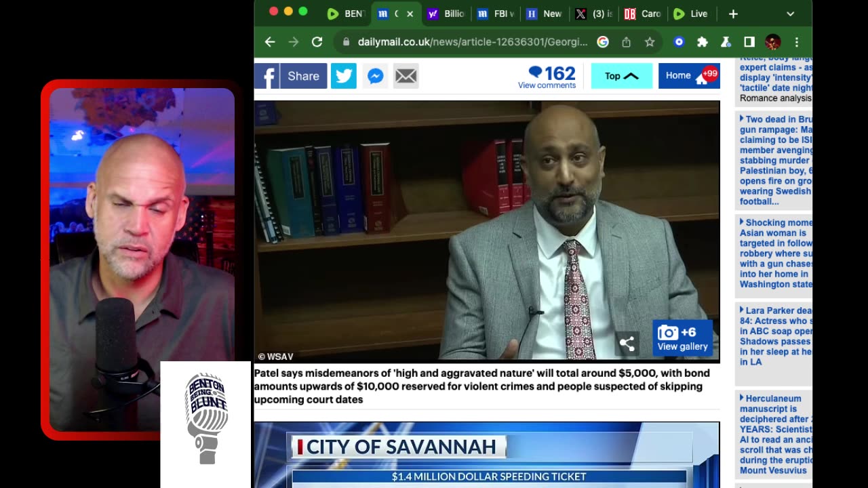Click the share icon on the photo
The image size is (868, 488).
[x=627, y=344]
